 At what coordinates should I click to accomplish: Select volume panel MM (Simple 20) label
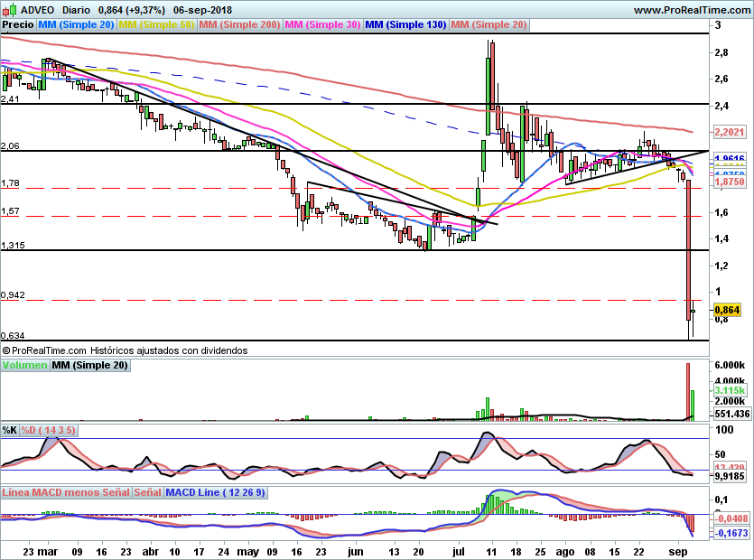89,366
